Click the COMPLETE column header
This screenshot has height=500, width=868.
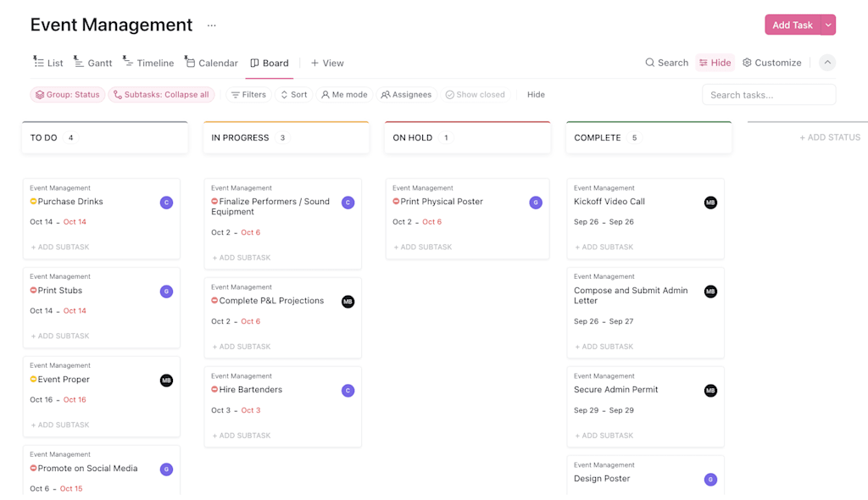pos(648,137)
